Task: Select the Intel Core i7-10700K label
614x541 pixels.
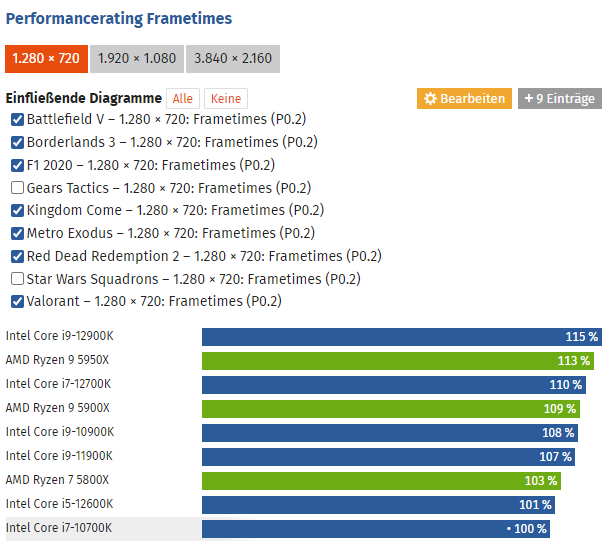Action: [x=59, y=528]
